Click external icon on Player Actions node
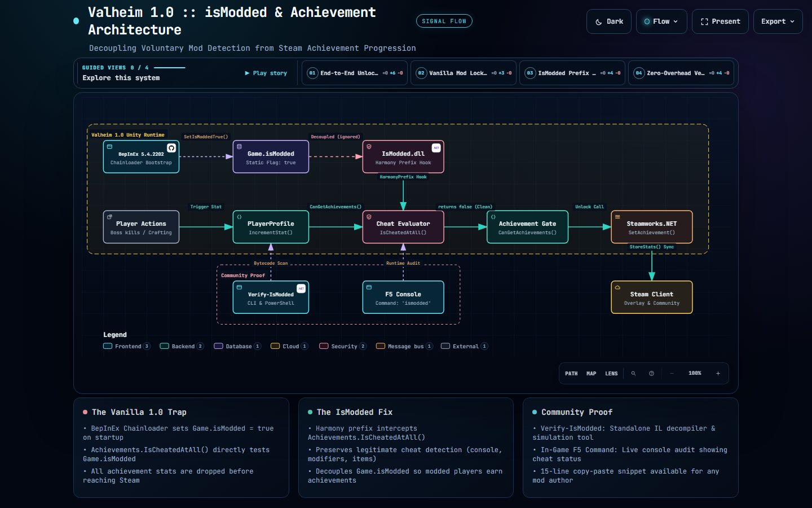The image size is (812, 508). [x=109, y=217]
